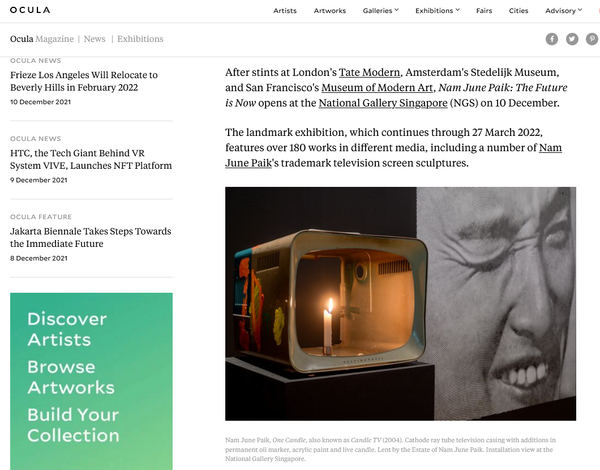Expand the Advisory dropdown menu
600x470 pixels.
[x=563, y=11]
